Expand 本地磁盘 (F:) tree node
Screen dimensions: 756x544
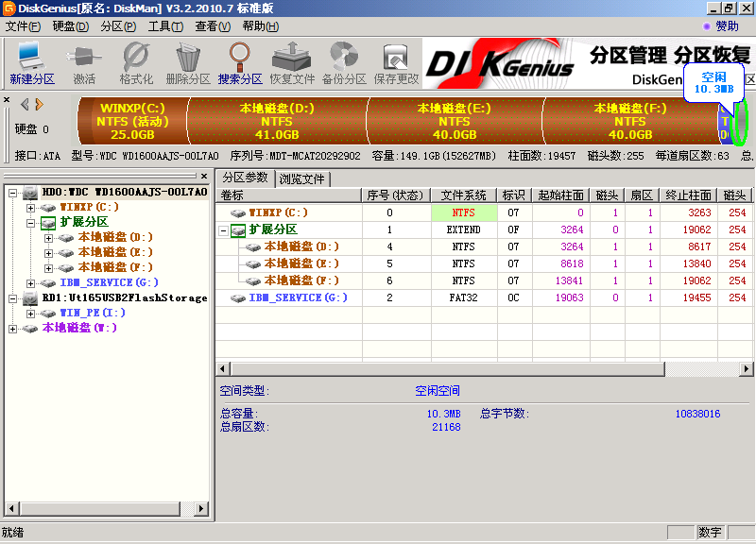point(48,268)
